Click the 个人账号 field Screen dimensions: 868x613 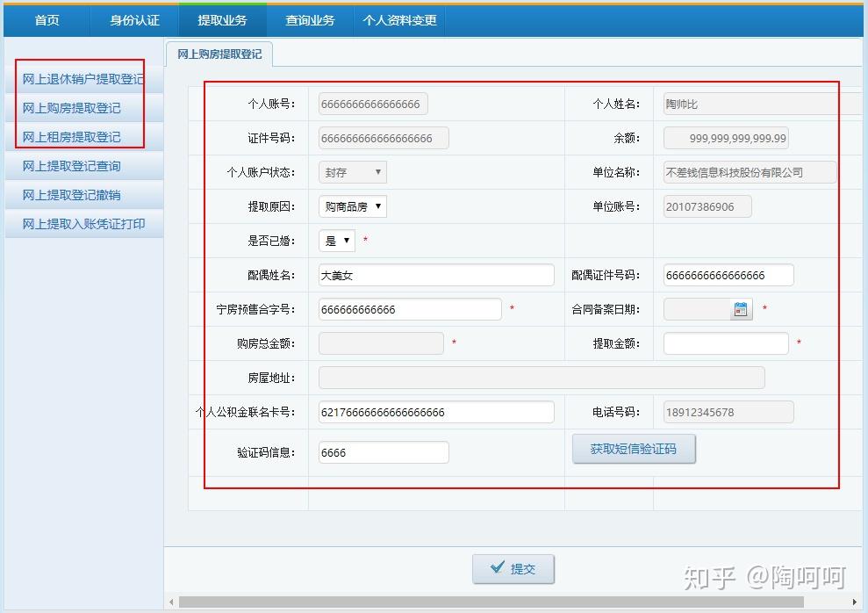[x=373, y=105]
